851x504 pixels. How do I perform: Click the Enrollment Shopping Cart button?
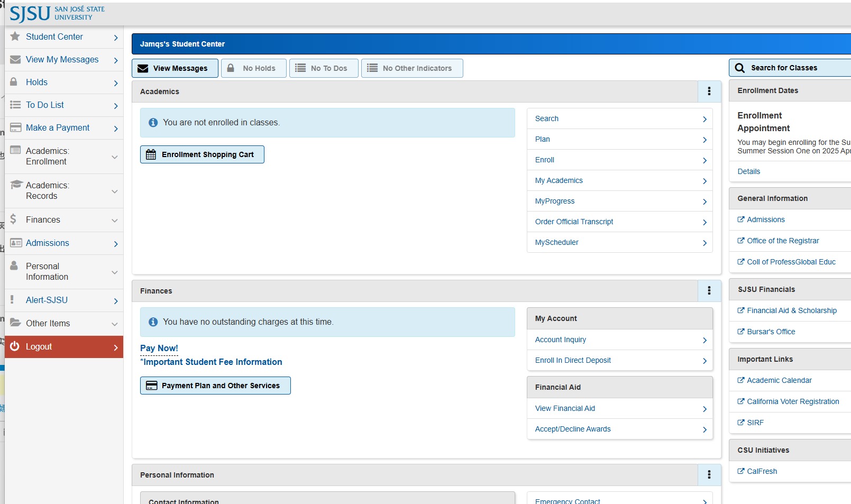(202, 154)
